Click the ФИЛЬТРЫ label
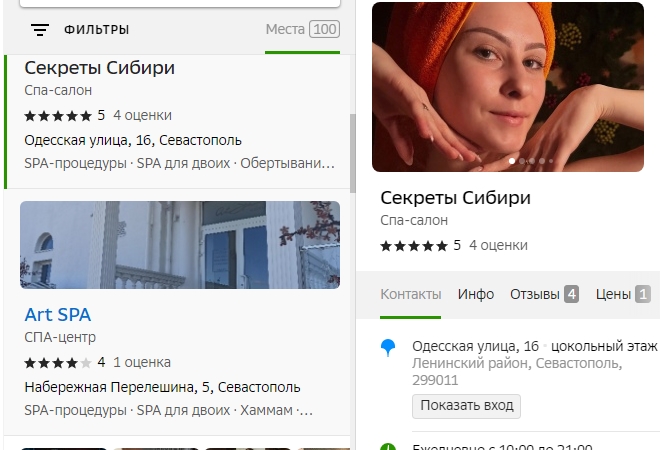This screenshot has width=660, height=450. pos(96,30)
